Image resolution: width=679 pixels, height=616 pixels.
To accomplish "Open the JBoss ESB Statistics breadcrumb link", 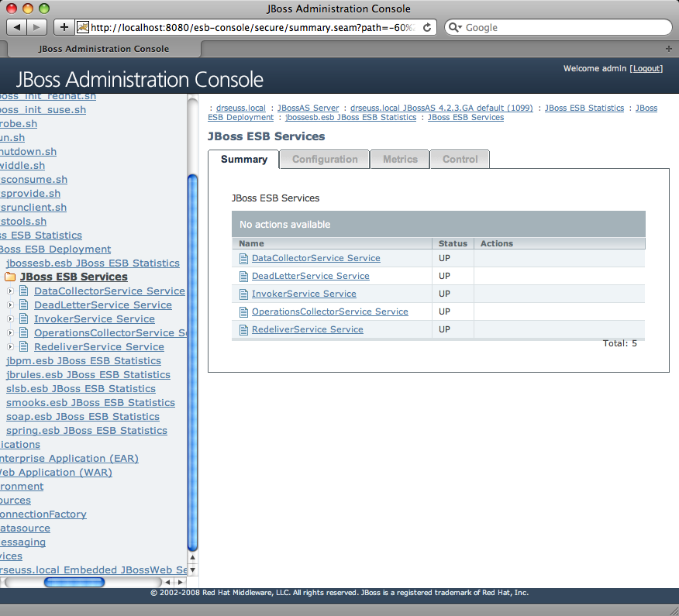I will tap(584, 108).
